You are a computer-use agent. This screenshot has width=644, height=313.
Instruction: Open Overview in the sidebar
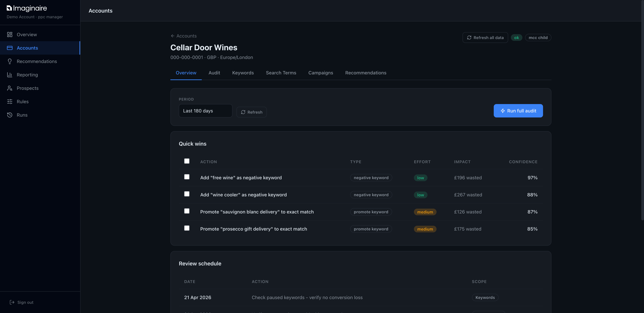40,35
